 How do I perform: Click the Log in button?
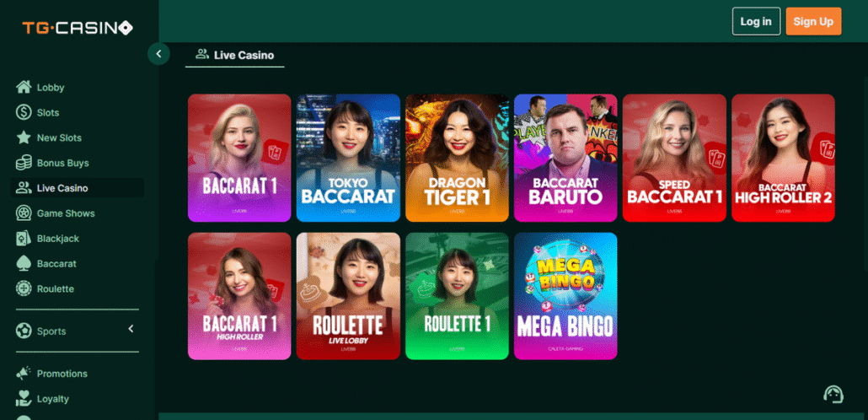756,22
